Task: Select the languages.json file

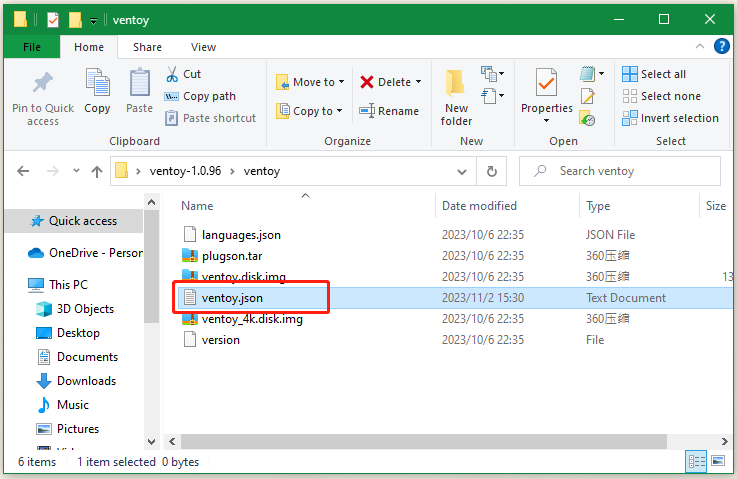Action: click(x=241, y=235)
